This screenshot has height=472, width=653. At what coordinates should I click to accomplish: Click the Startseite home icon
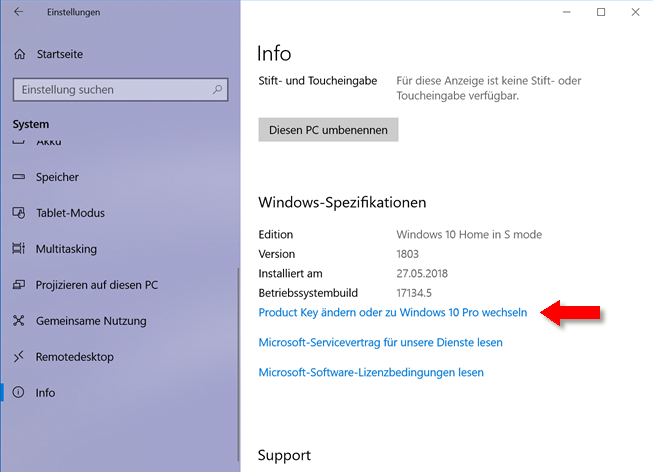[x=20, y=54]
